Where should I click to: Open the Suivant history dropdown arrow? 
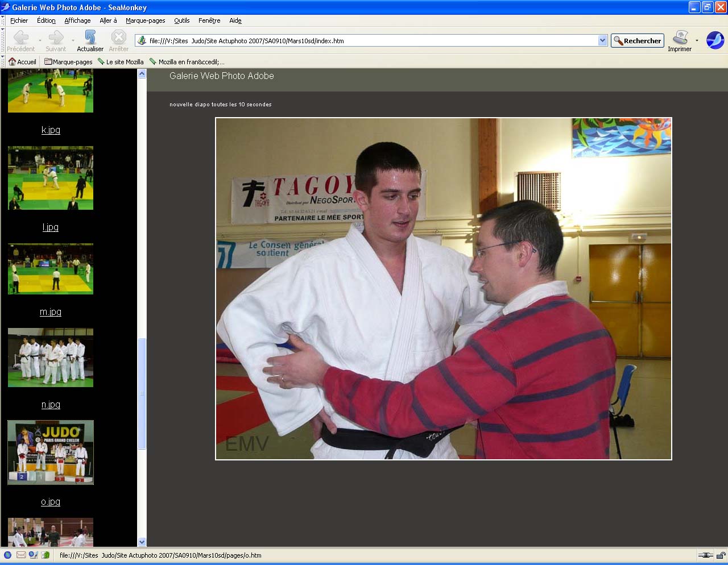tap(73, 41)
